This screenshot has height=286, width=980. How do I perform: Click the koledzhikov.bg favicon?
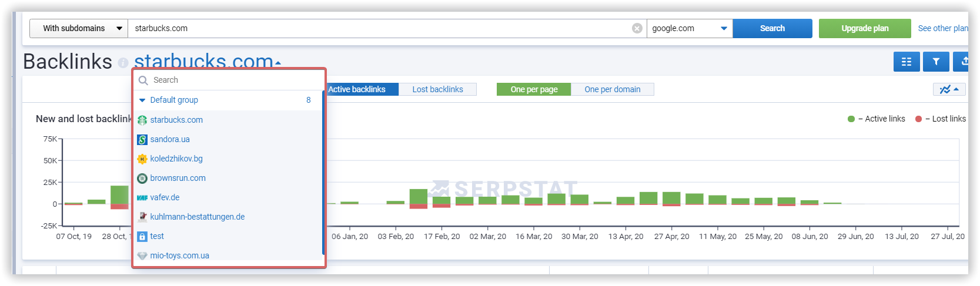pyautogui.click(x=142, y=159)
